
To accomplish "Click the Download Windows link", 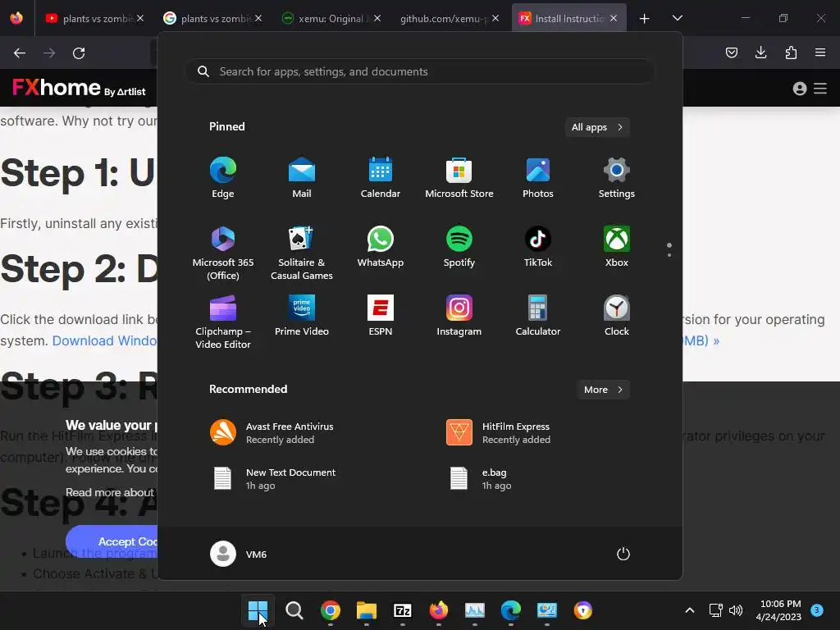I will 104,340.
